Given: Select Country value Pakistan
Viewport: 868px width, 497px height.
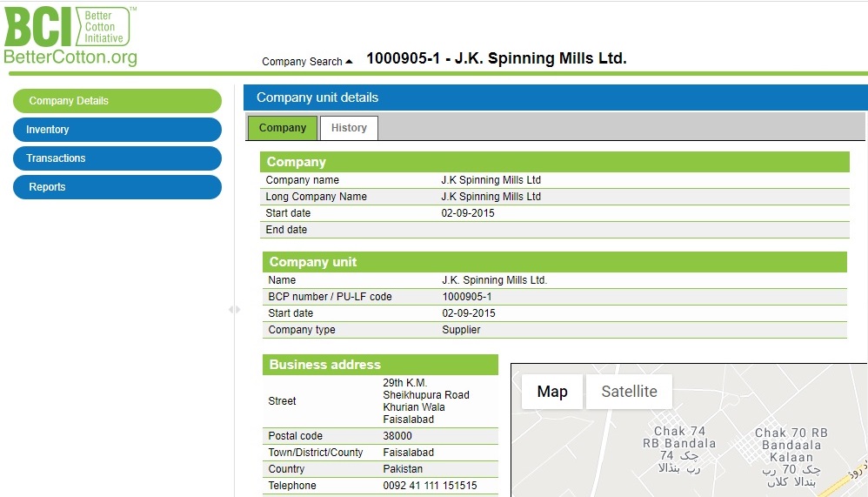Looking at the screenshot, I should 403,469.
